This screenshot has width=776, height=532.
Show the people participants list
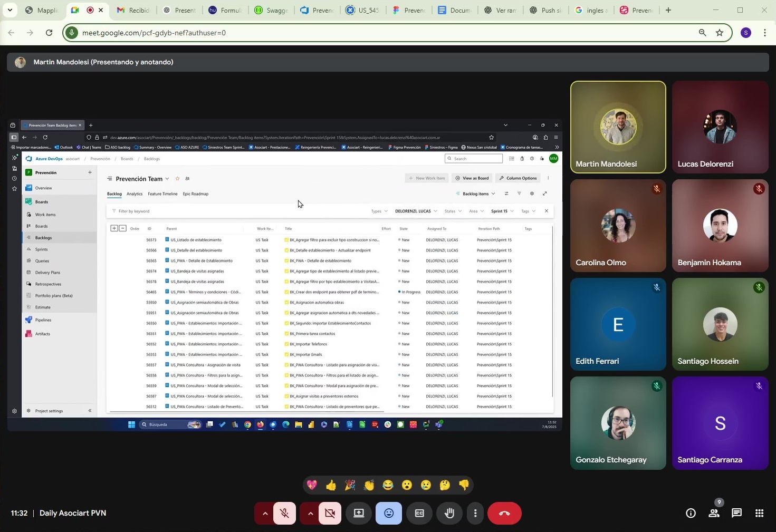pyautogui.click(x=714, y=513)
